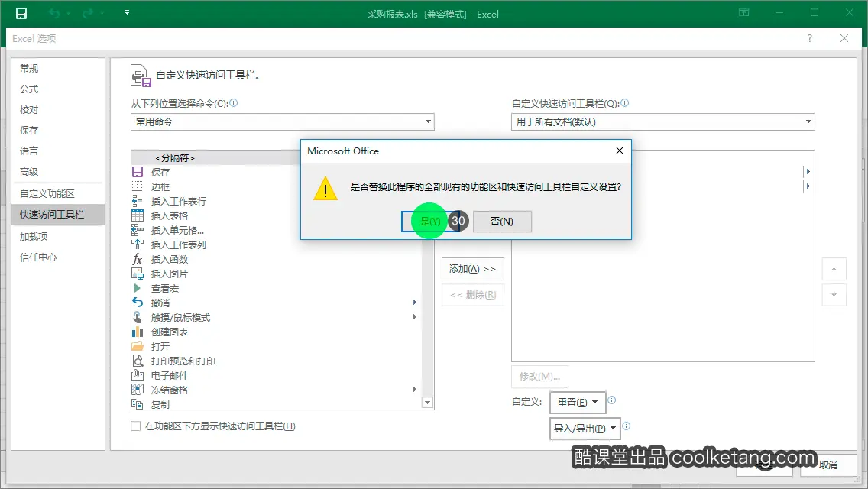Expand the submenu arrow for 冻结窗格
The width and height of the screenshot is (868, 489).
[x=415, y=390]
